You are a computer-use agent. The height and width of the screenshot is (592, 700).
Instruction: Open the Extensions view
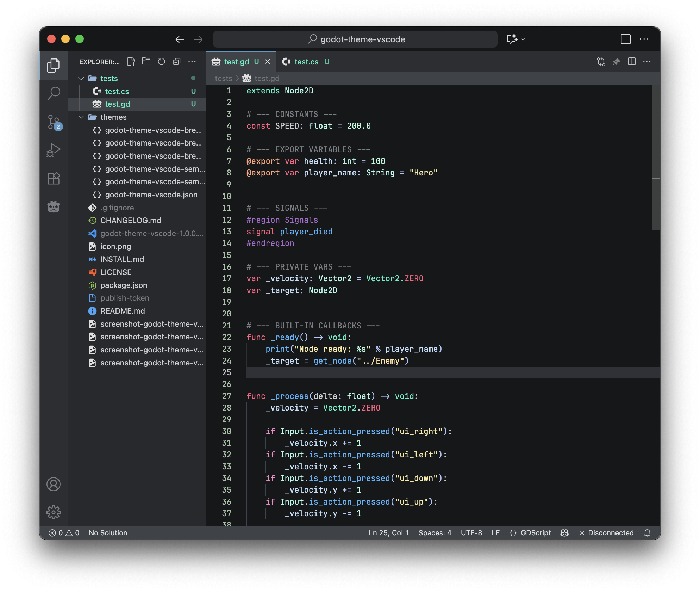(54, 178)
